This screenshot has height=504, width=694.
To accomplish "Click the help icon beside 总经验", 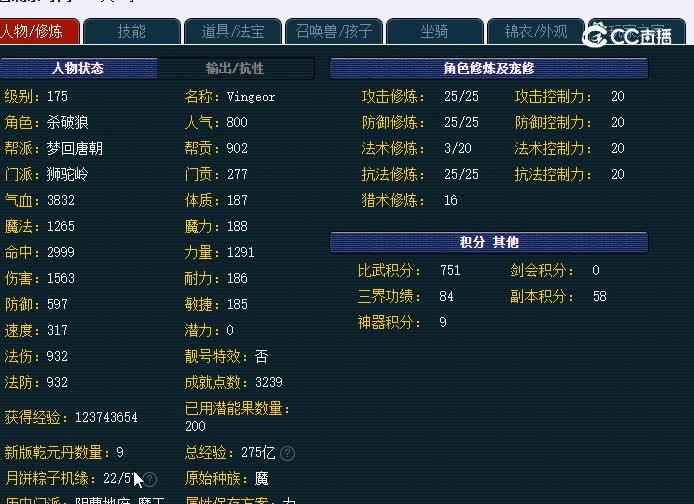I will pyautogui.click(x=288, y=453).
